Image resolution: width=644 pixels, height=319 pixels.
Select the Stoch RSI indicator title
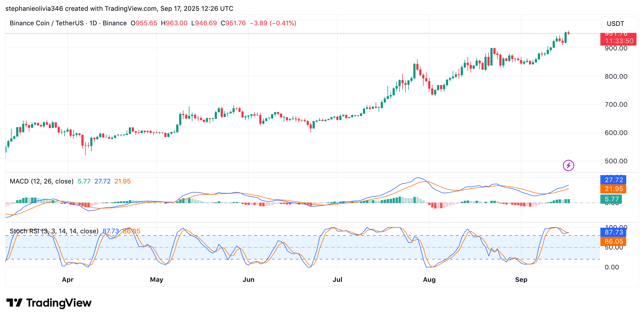click(x=54, y=231)
